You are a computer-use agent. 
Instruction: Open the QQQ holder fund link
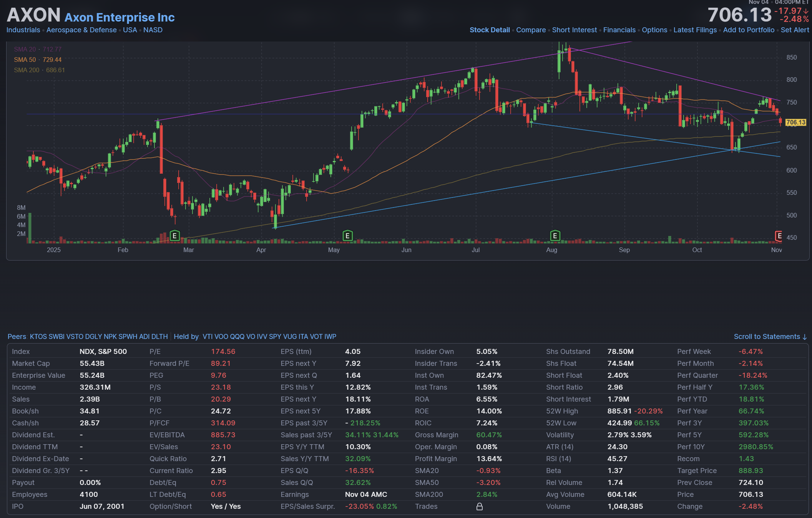[x=237, y=337]
